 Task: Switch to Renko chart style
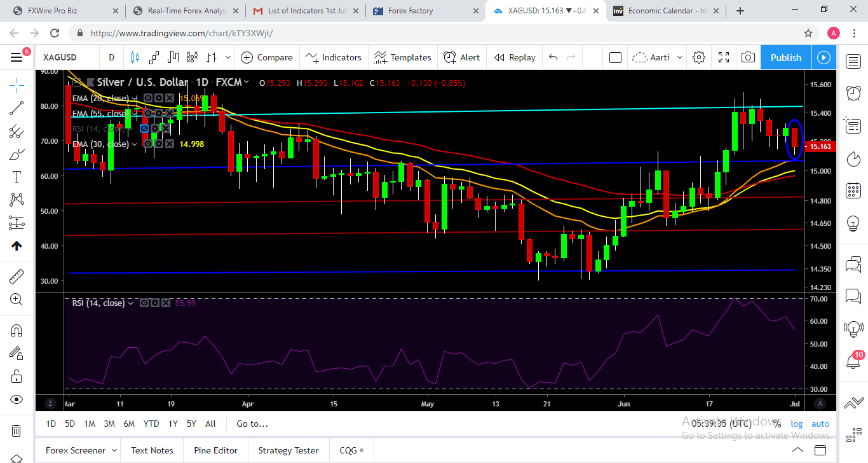154,57
